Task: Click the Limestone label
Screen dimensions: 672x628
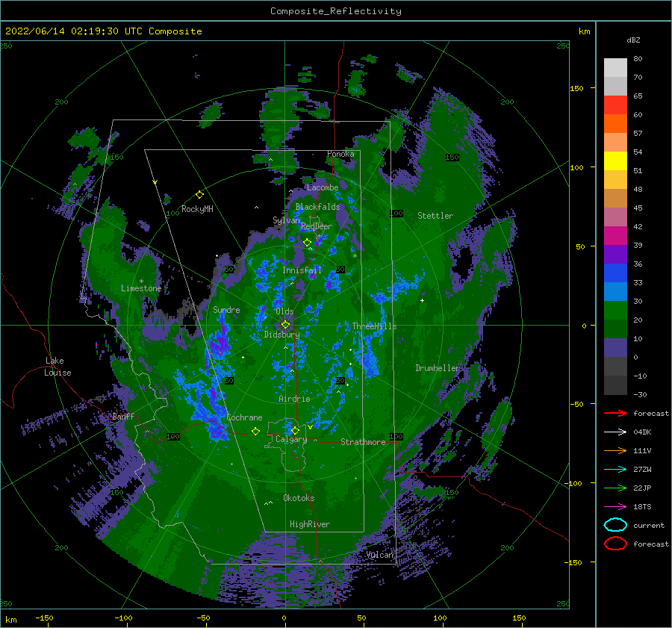Action: (141, 288)
